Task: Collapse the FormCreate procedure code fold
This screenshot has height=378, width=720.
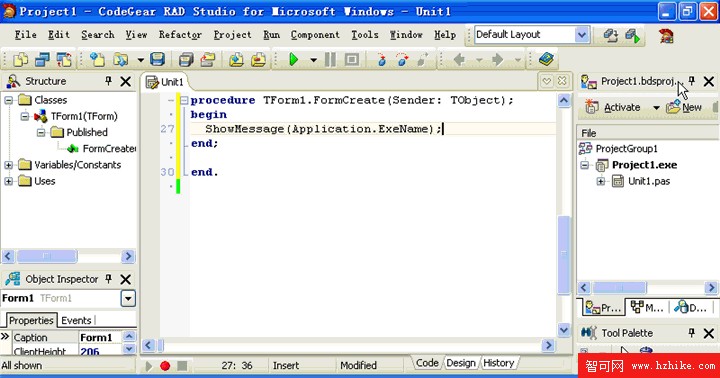Action: click(184, 100)
